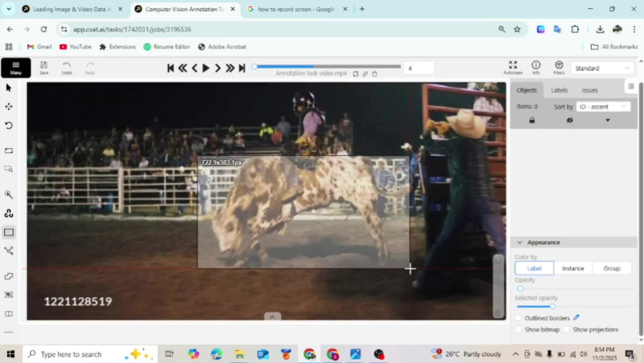The height and width of the screenshot is (363, 644).
Task: Switch to the Labels tab
Action: (x=559, y=90)
